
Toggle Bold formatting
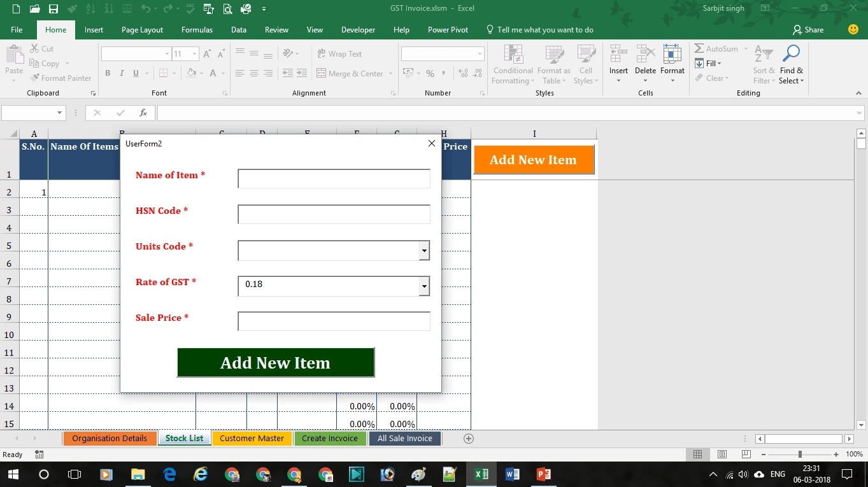point(108,73)
